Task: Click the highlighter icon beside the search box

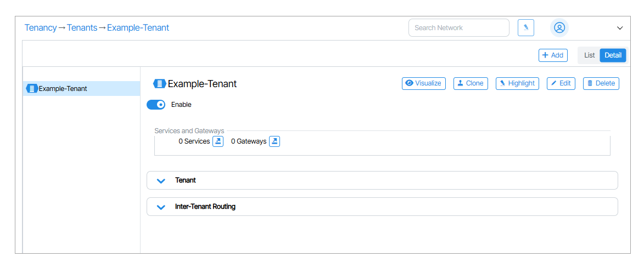Action: point(526,28)
